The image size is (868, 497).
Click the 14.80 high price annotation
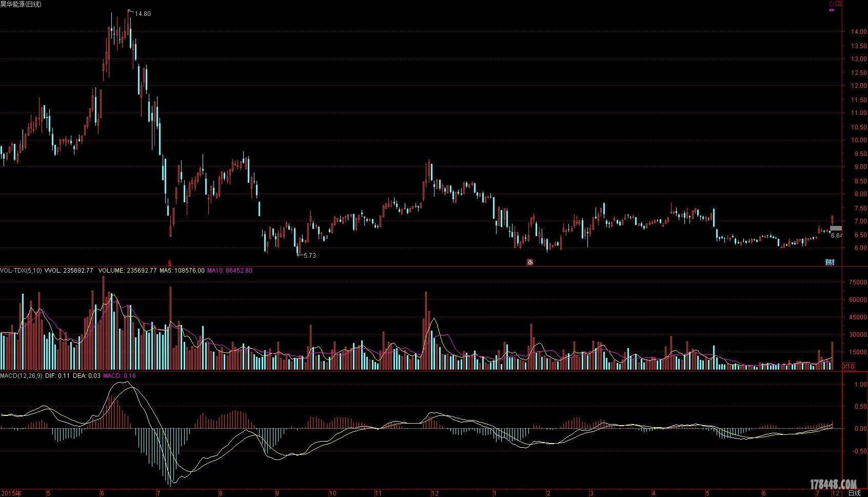click(x=143, y=14)
